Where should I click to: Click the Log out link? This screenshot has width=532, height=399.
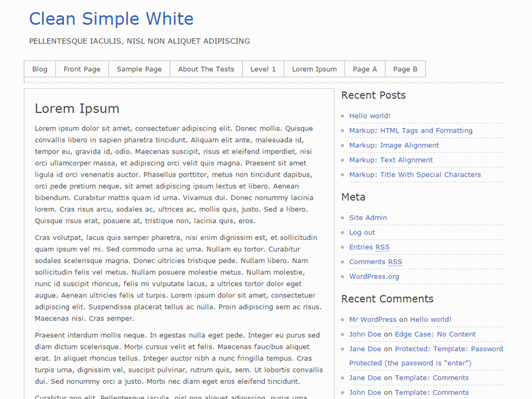(x=362, y=232)
